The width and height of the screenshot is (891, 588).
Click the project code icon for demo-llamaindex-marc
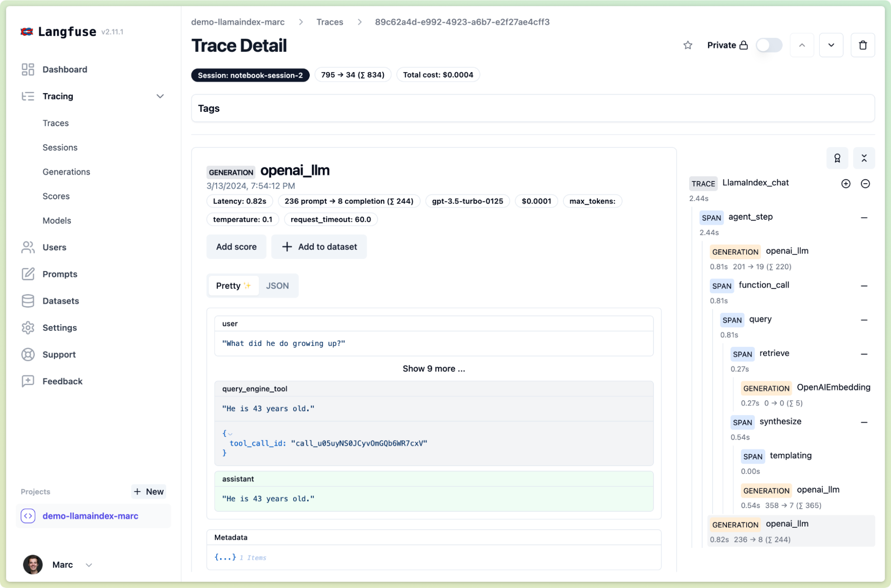click(28, 516)
